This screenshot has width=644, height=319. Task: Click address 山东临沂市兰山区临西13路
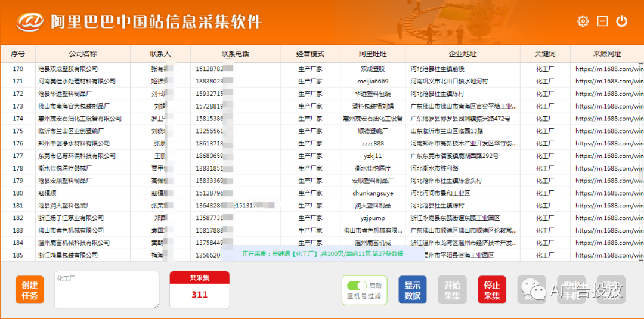tap(447, 131)
